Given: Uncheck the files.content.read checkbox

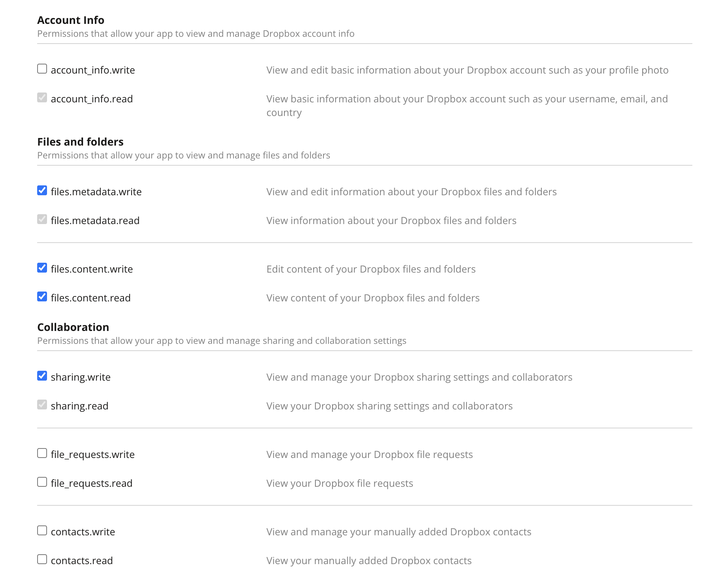Looking at the screenshot, I should tap(42, 297).
